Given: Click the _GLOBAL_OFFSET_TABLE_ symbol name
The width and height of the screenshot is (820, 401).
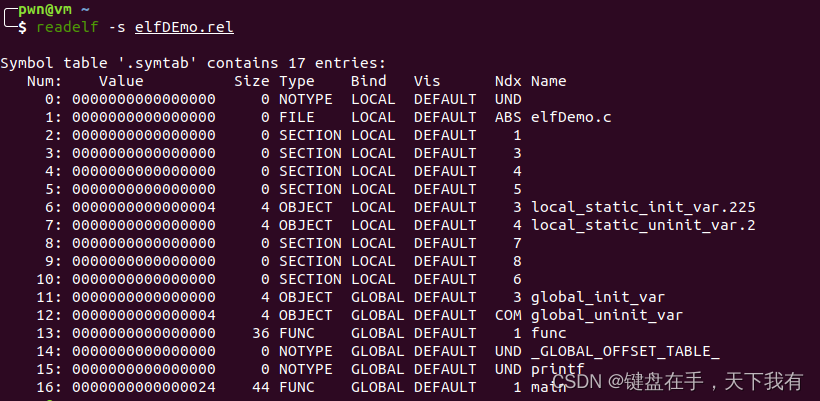Looking at the screenshot, I should [625, 351].
